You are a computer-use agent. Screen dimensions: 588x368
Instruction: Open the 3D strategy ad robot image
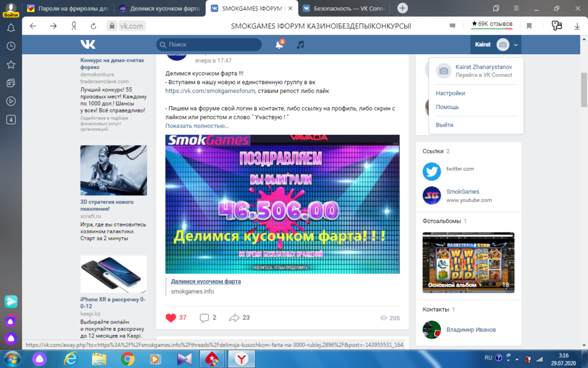113,171
